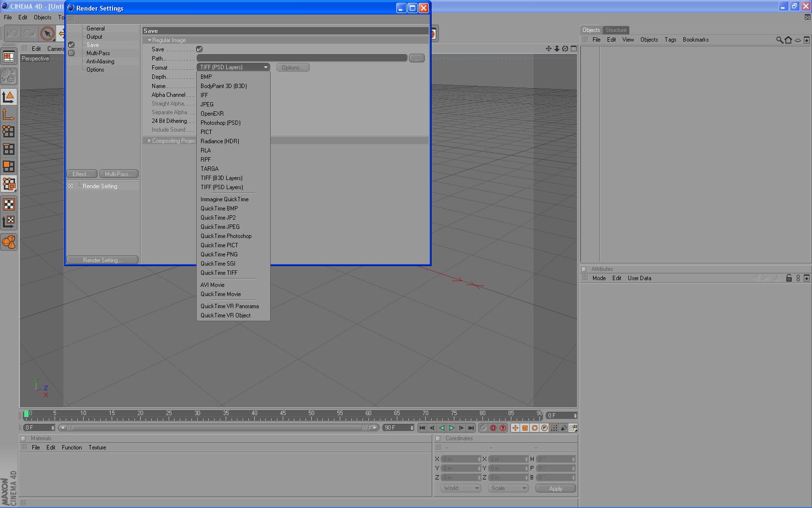The width and height of the screenshot is (812, 508).
Task: Toggle the Materials panel checkbox
Action: (23, 438)
